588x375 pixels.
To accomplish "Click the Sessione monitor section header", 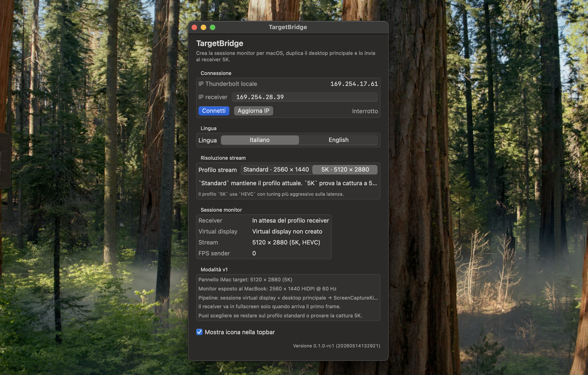I will point(221,210).
